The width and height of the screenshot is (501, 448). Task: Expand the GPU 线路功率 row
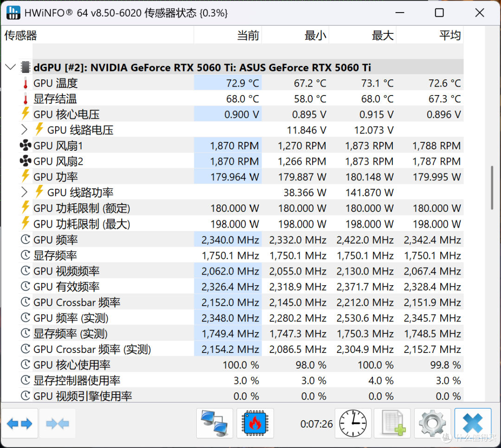click(24, 192)
